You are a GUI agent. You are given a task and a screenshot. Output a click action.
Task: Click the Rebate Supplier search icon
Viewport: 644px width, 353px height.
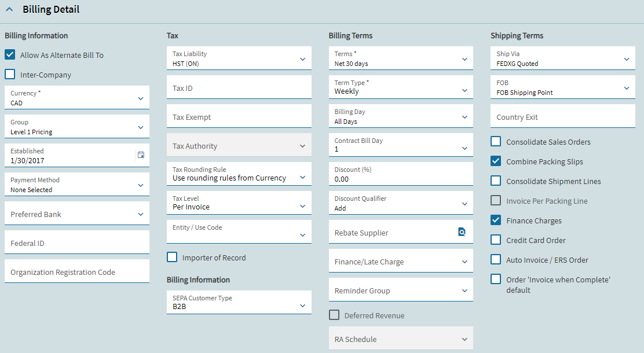tap(462, 232)
